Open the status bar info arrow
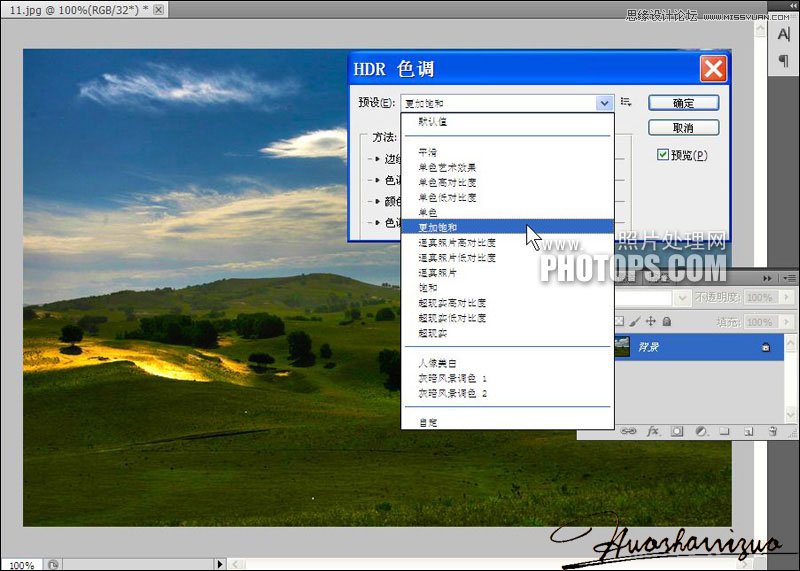 point(219,564)
